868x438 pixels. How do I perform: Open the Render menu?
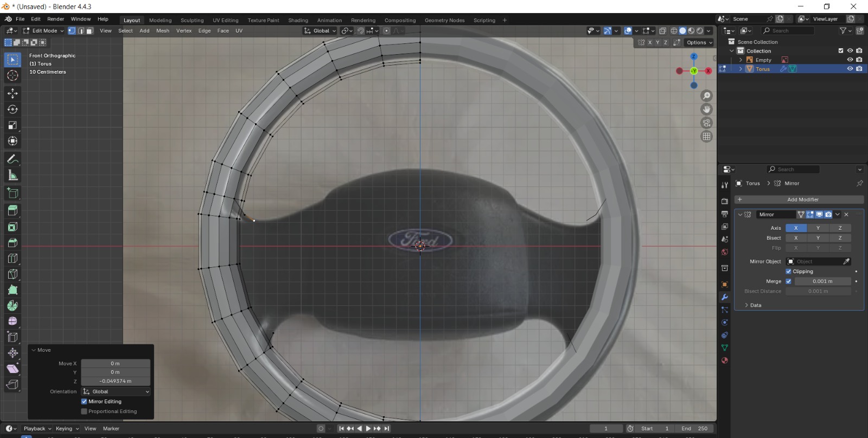[x=55, y=19]
